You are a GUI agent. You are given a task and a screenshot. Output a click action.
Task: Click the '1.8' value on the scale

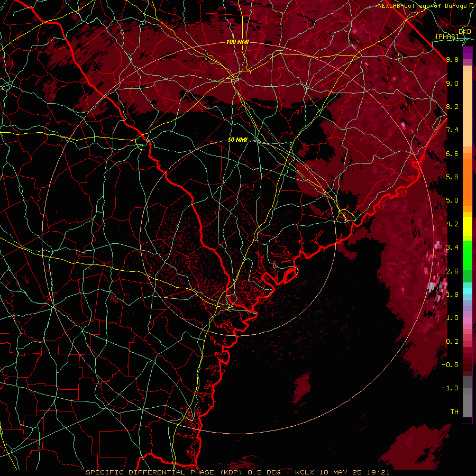pyautogui.click(x=452, y=295)
